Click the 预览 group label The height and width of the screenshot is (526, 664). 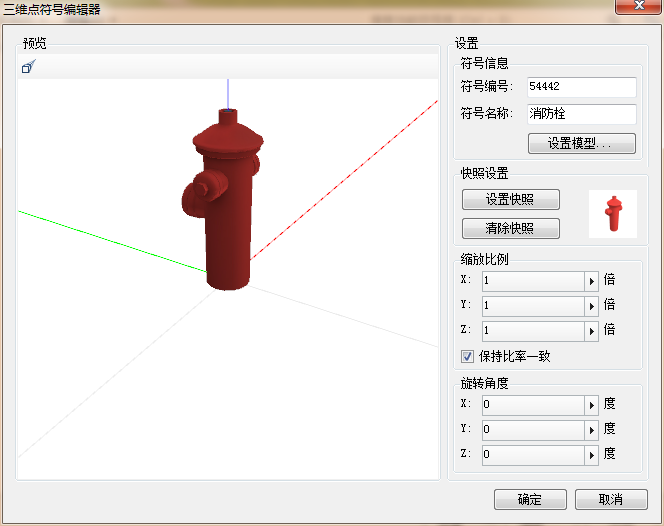tap(35, 43)
